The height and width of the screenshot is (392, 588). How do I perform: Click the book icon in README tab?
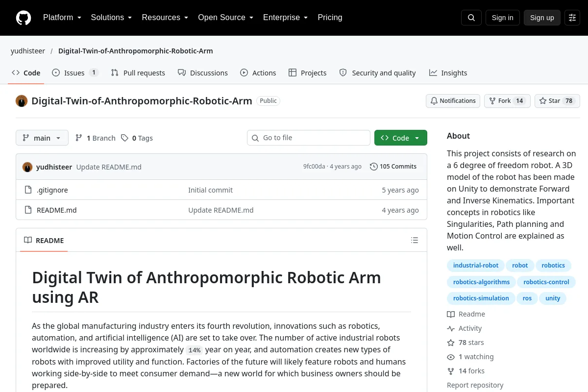(x=28, y=240)
